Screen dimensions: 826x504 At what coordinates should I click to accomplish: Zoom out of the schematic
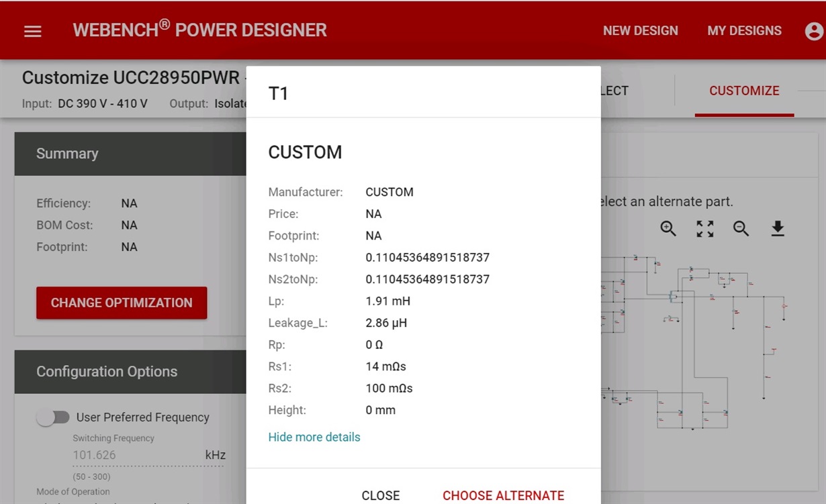tap(741, 229)
